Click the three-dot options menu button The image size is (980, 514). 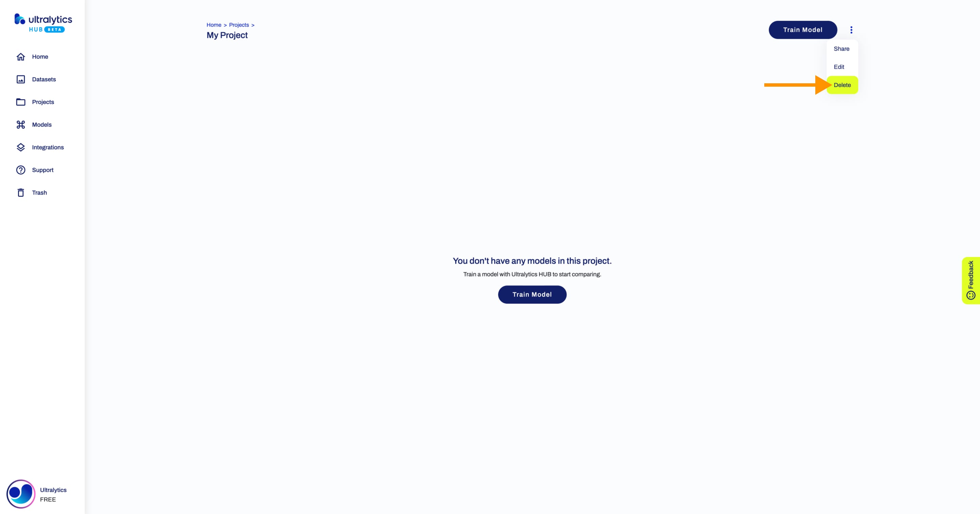[851, 30]
